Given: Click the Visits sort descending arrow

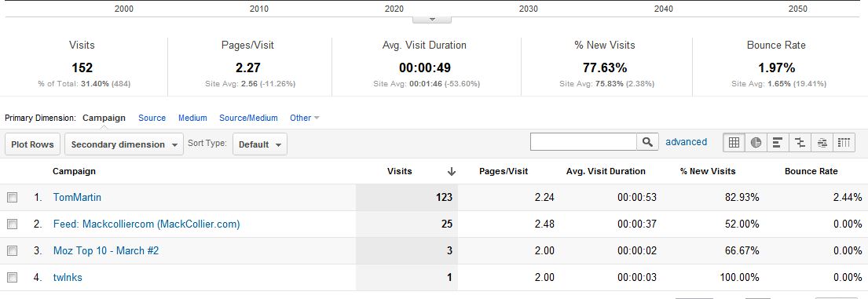Looking at the screenshot, I should (451, 172).
